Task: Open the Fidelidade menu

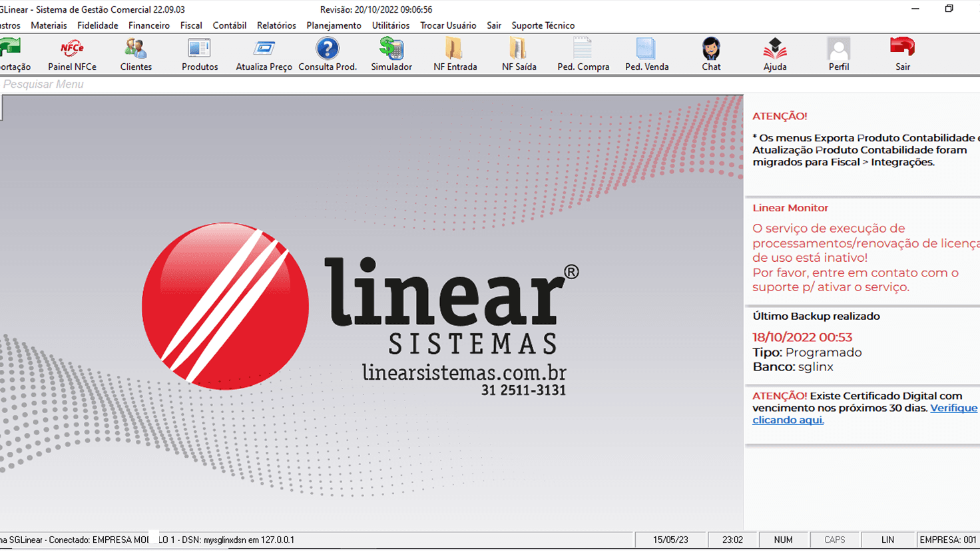Action: (x=97, y=25)
